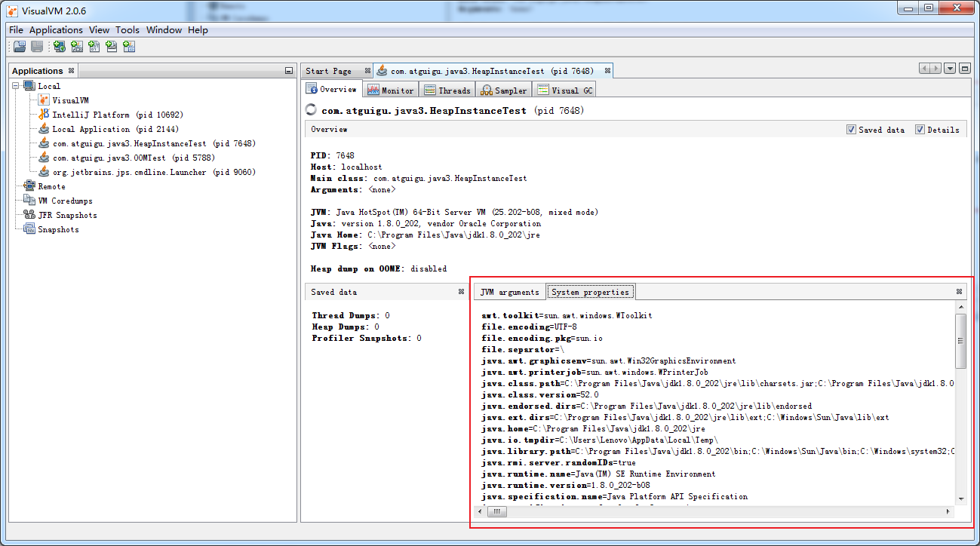Open the Applications menu
980x546 pixels.
[x=56, y=30]
